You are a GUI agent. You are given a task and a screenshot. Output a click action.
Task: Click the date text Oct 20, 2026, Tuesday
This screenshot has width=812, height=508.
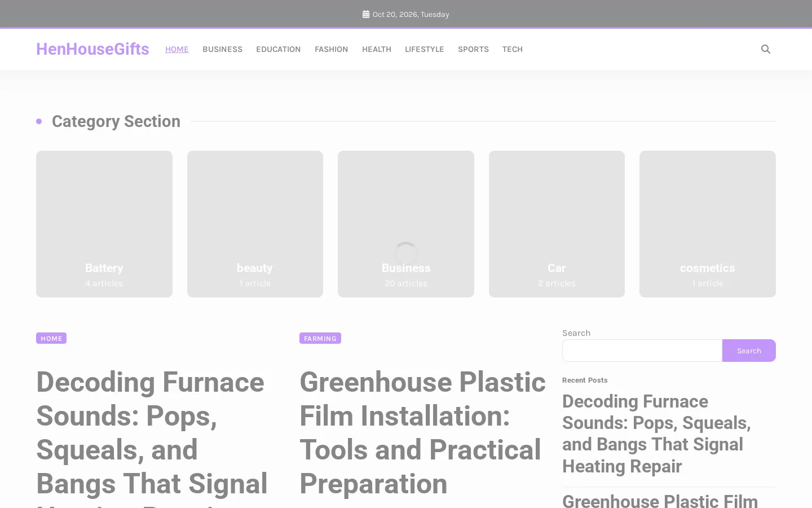pos(411,14)
